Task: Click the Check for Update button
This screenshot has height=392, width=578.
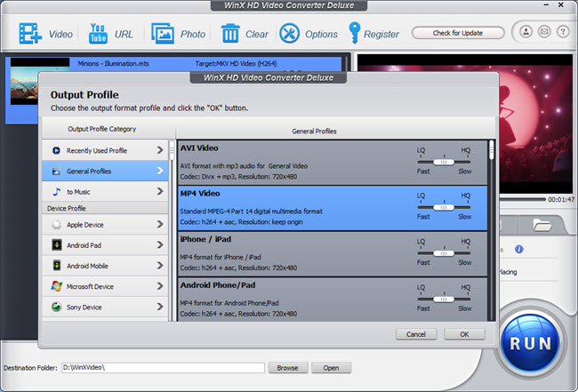Action: (457, 33)
